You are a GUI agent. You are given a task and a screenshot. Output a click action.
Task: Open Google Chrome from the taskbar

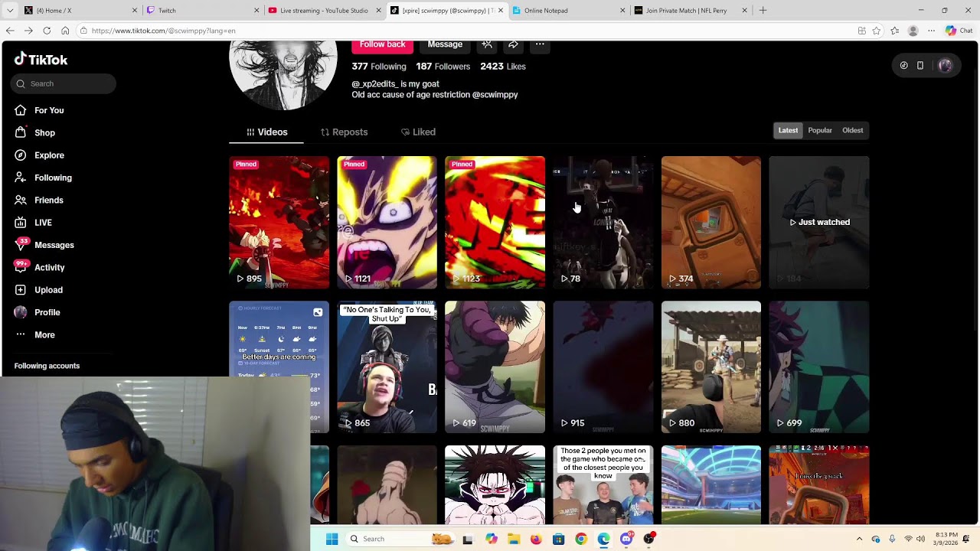[x=581, y=539]
